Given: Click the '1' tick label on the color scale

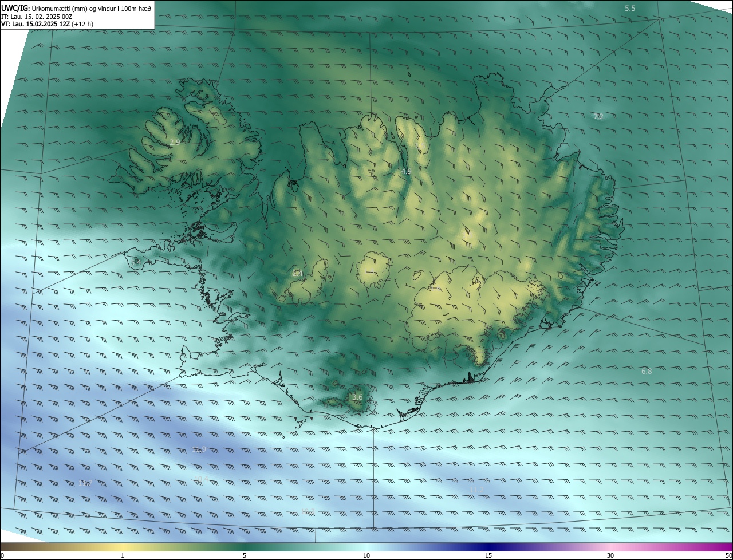Looking at the screenshot, I should 123,555.
